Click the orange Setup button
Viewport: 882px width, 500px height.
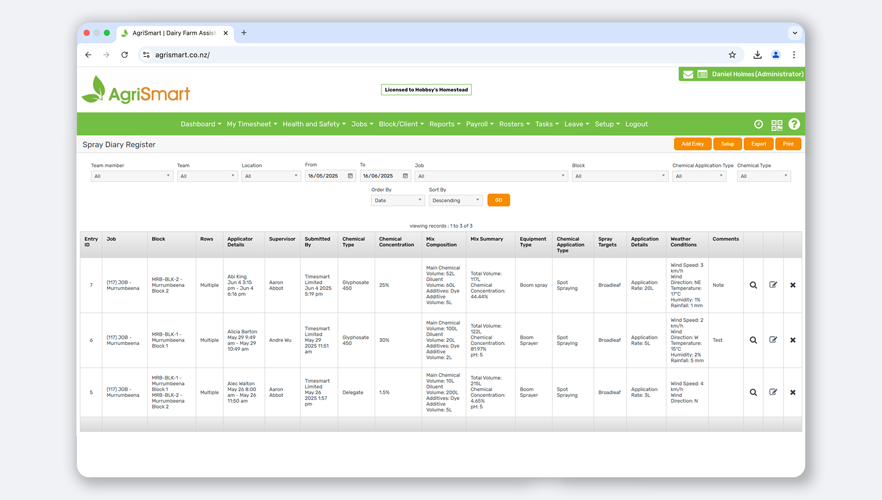(727, 144)
